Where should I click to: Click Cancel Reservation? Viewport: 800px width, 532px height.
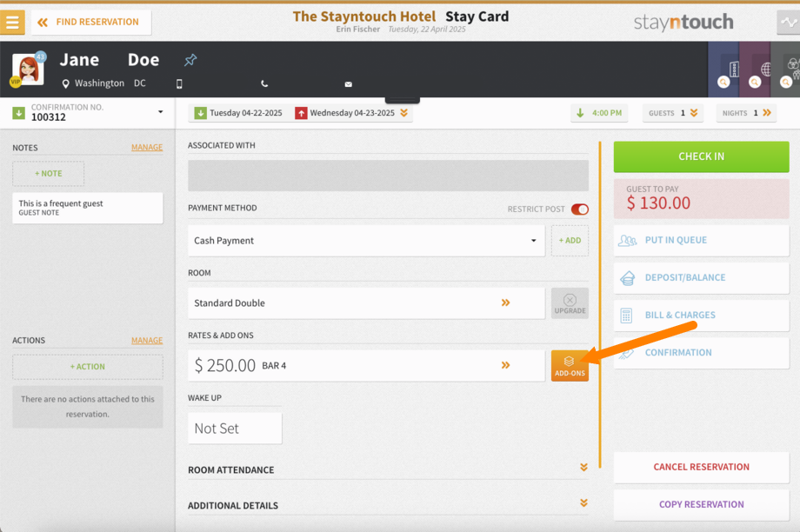click(x=701, y=467)
